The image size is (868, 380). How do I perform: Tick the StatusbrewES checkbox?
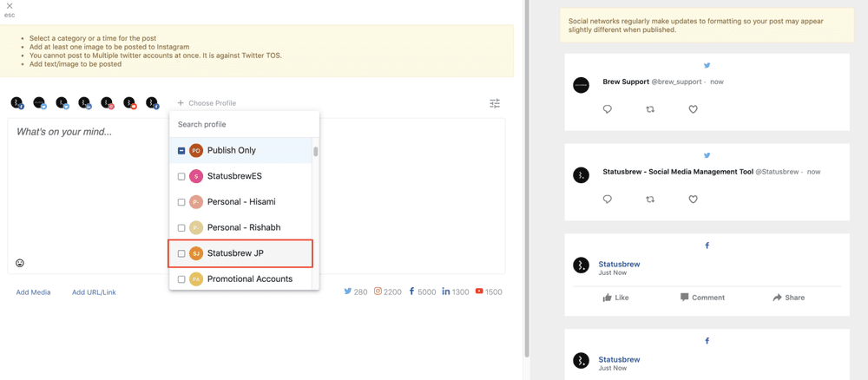click(181, 176)
